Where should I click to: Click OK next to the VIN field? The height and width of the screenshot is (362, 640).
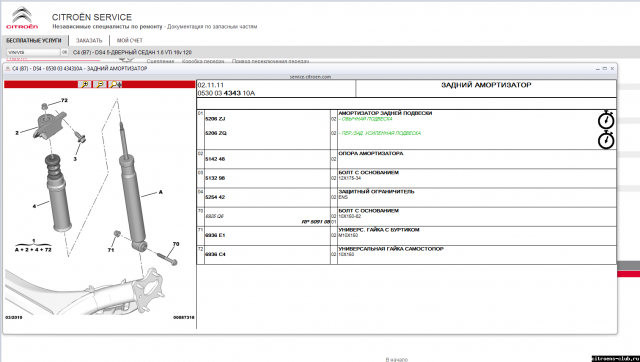tap(64, 52)
